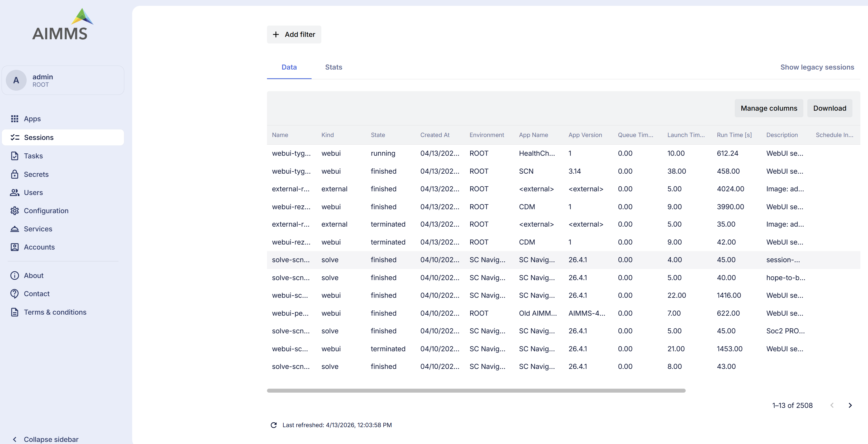The image size is (868, 444).
Task: Click the About info icon
Action: (x=15, y=275)
